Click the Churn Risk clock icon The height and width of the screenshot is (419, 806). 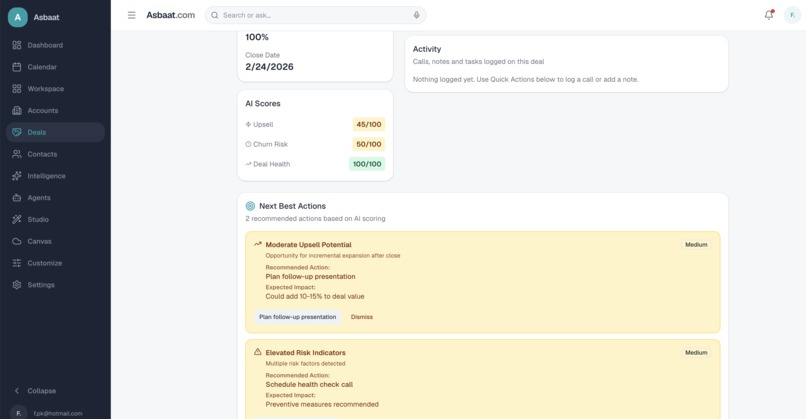point(248,144)
